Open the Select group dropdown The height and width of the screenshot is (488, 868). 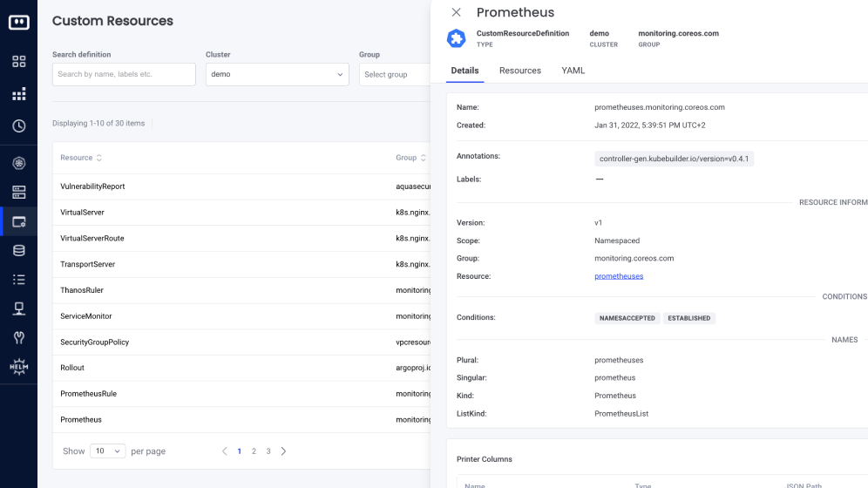tap(395, 74)
